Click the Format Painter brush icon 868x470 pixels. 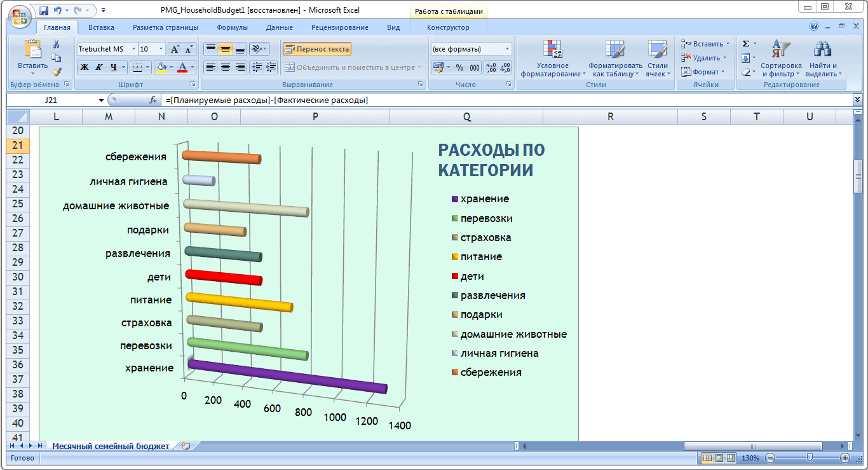57,72
